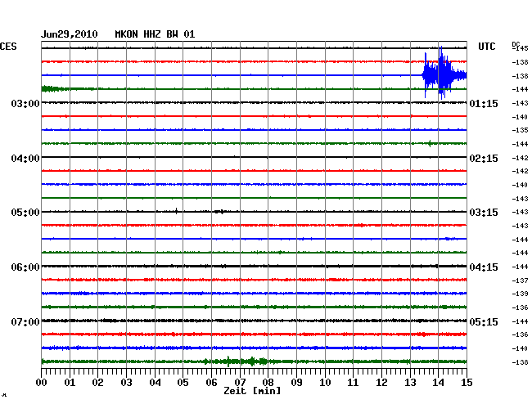
Task: Click the 05:00 local time label
Action: point(25,213)
